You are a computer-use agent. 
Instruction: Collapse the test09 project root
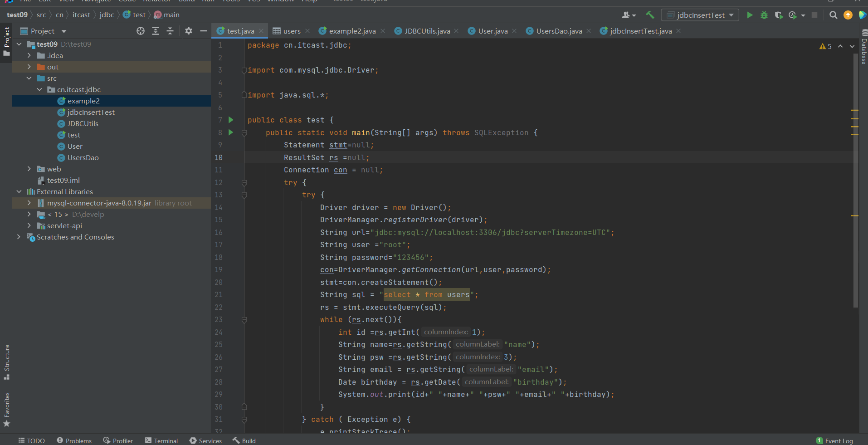(19, 44)
